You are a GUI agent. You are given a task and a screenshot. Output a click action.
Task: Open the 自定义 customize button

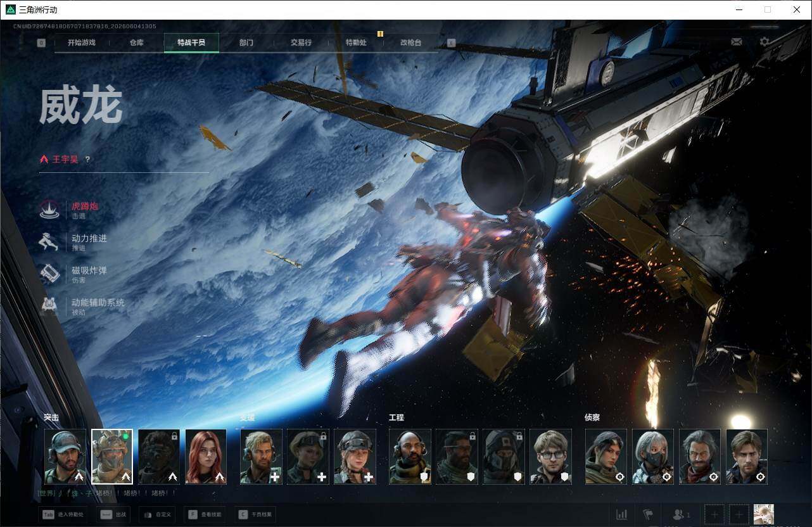click(157, 514)
